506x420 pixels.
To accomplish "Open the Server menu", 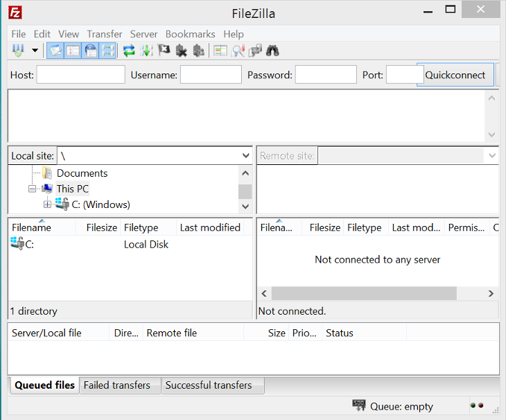I will tap(143, 34).
